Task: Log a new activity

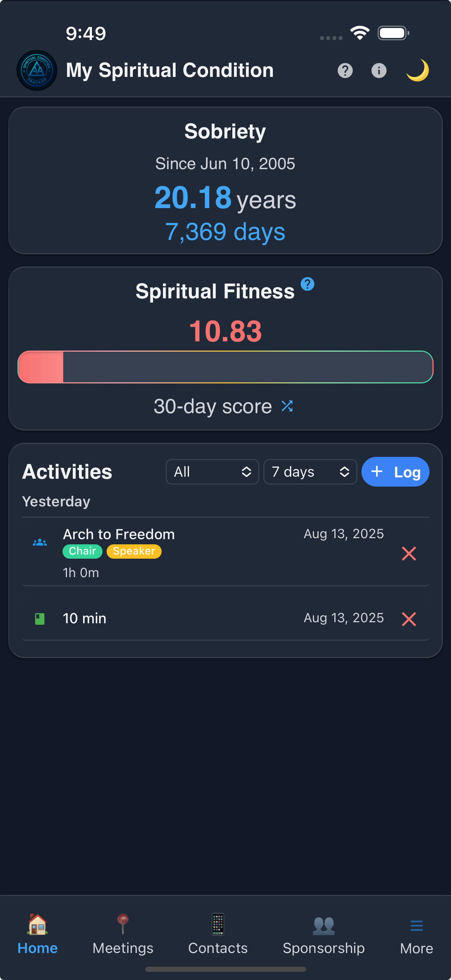Action: 395,472
